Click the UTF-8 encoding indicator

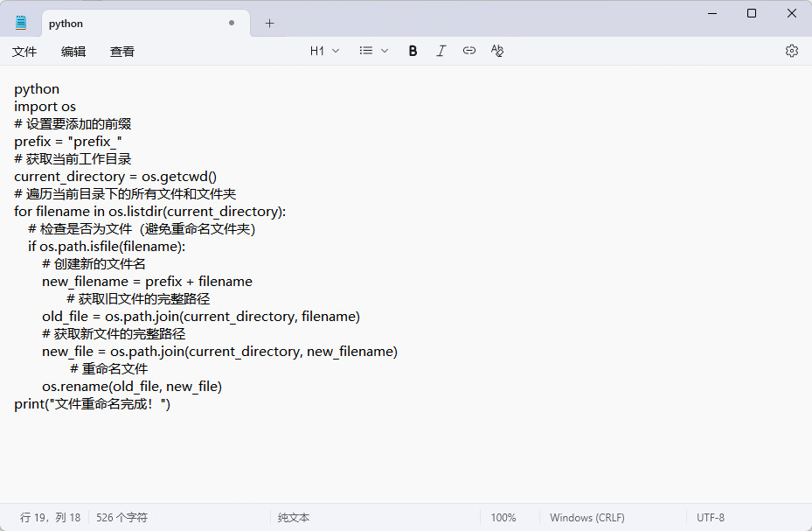(x=711, y=518)
